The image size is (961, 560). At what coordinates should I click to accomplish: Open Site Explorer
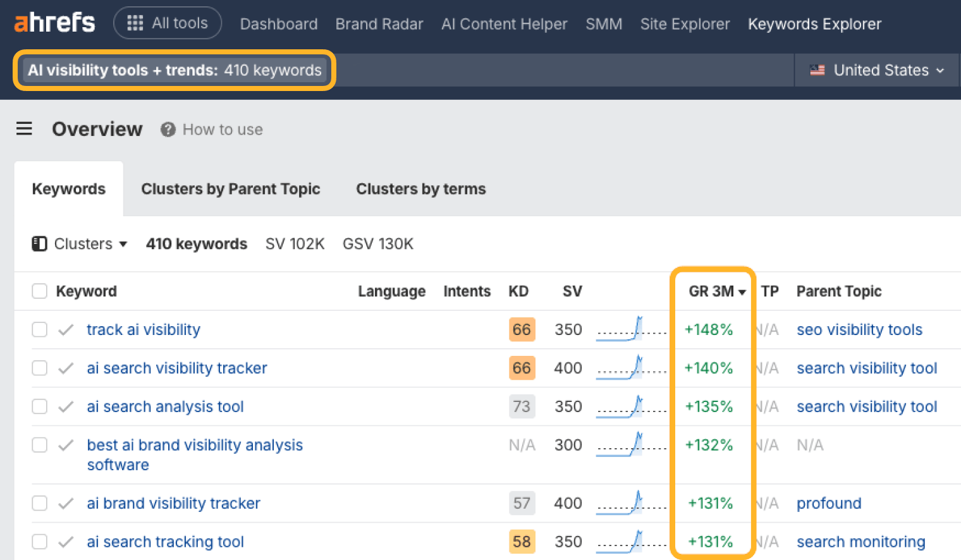pyautogui.click(x=685, y=24)
